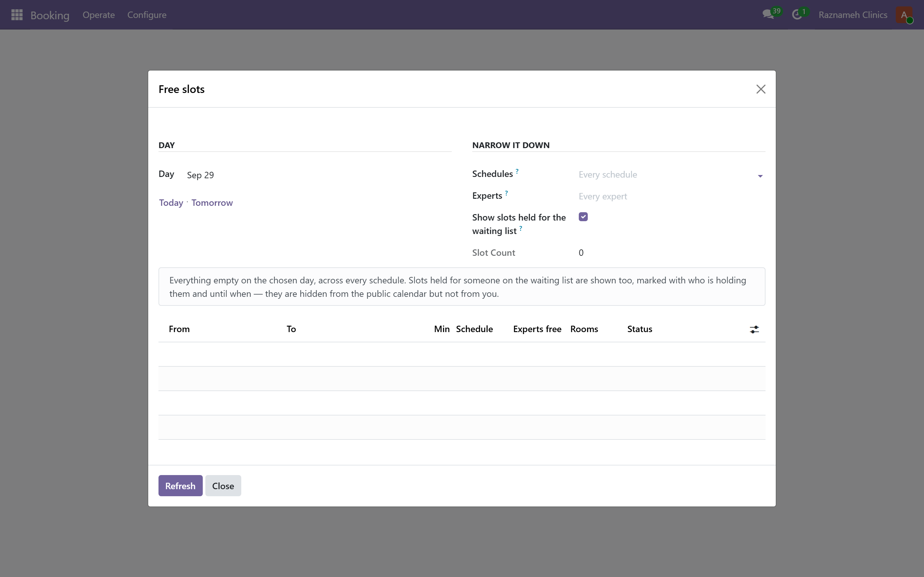Open the Operate menu
The width and height of the screenshot is (924, 577).
[98, 15]
